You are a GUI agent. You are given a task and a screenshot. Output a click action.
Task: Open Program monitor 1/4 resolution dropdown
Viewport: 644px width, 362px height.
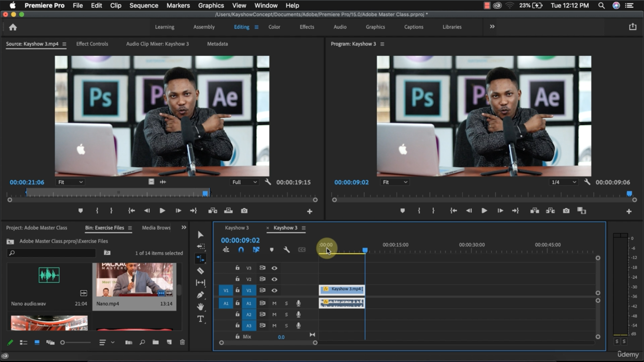564,182
